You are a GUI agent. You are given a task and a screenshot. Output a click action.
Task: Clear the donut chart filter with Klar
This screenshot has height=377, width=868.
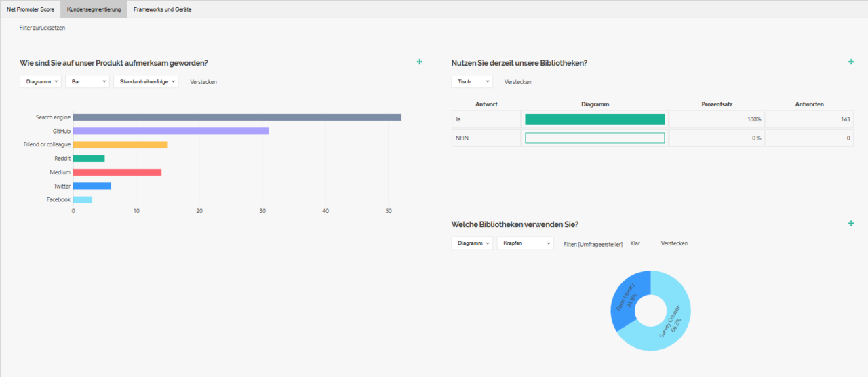pos(635,243)
